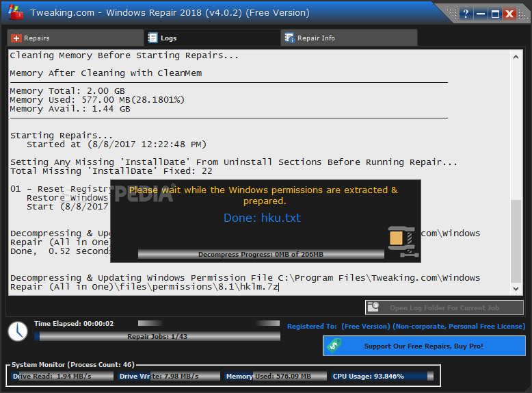This screenshot has height=393, width=532.
Task: Click the activity indicator bar above Repair Jobs
Action: tap(209, 323)
